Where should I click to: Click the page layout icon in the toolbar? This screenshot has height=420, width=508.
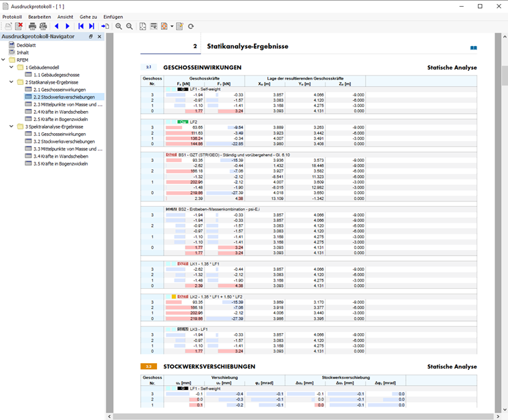pos(143,26)
